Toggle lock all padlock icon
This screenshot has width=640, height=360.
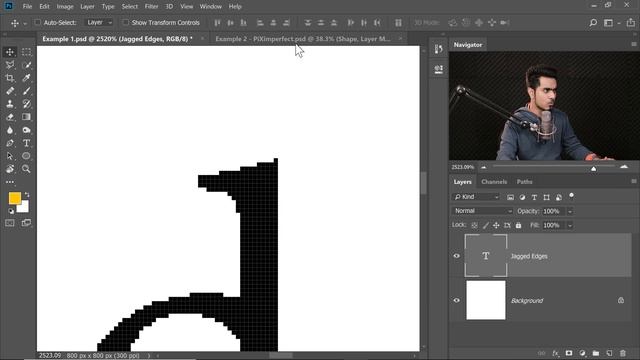tap(518, 225)
